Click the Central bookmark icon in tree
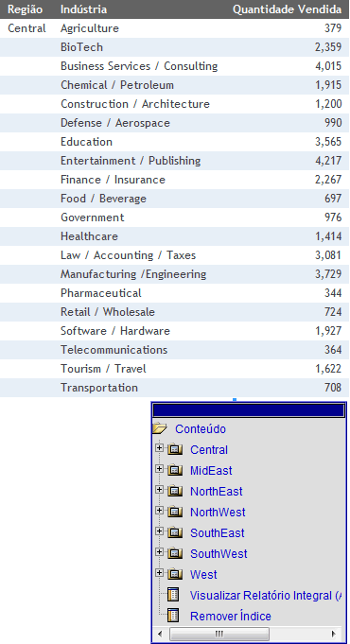The image size is (350, 644). pyautogui.click(x=175, y=449)
